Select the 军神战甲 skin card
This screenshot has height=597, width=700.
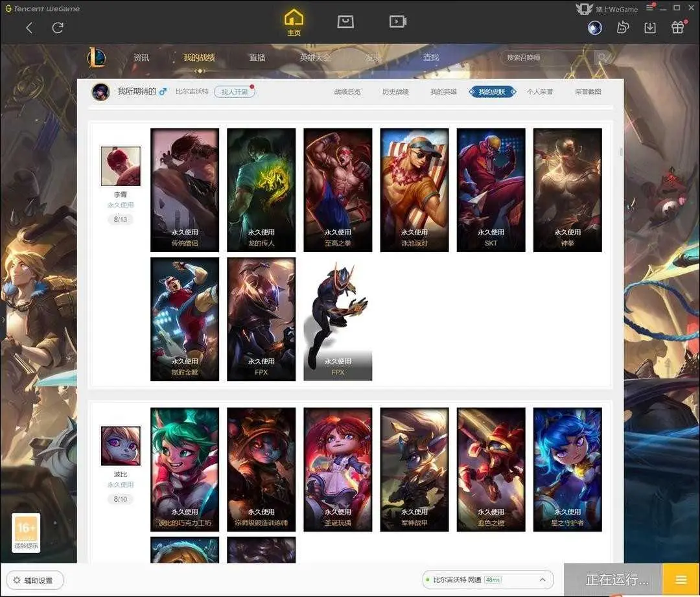click(414, 470)
